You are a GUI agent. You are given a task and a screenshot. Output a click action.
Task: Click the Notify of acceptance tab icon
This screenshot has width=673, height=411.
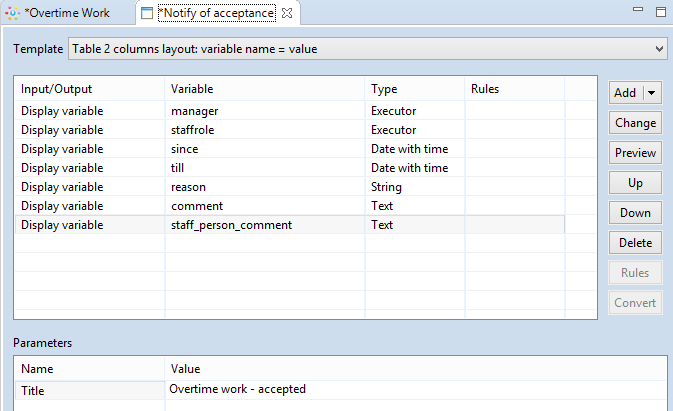(x=147, y=13)
